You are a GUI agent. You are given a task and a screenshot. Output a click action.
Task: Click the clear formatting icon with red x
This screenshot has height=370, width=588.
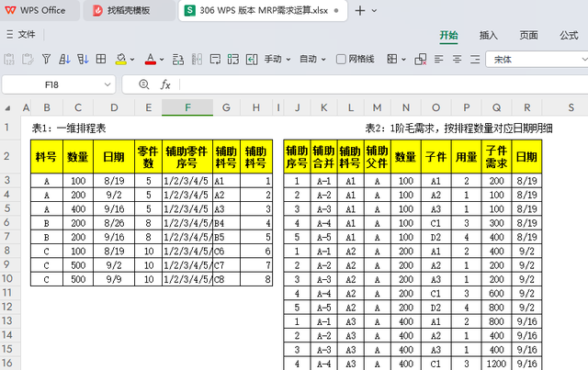click(x=421, y=60)
